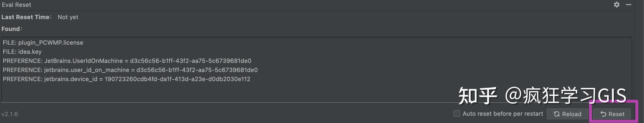Click the Eval Reset panel title
644x123 pixels.
(17, 5)
